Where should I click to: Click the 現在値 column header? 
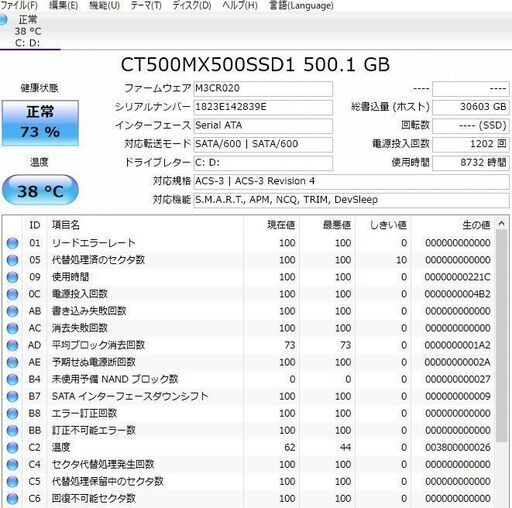click(x=271, y=225)
